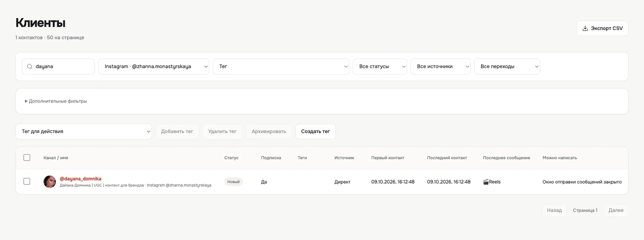The height and width of the screenshot is (240, 644).
Task: Open the @dayana_domnika contact link
Action: 80,179
